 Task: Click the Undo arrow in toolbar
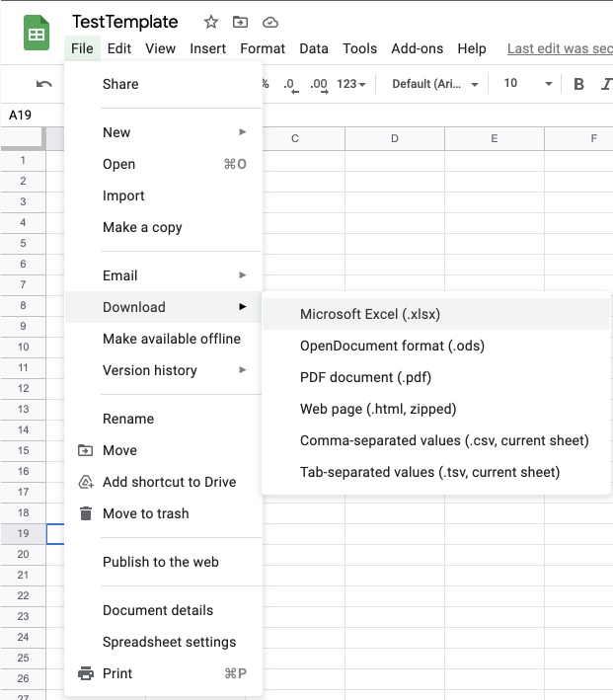coord(43,84)
